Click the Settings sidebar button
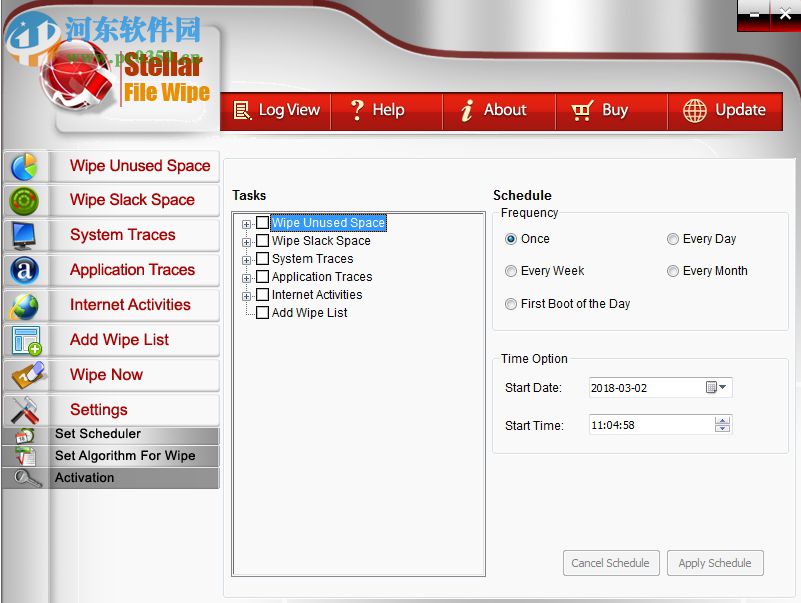This screenshot has height=603, width=801. click(111, 410)
